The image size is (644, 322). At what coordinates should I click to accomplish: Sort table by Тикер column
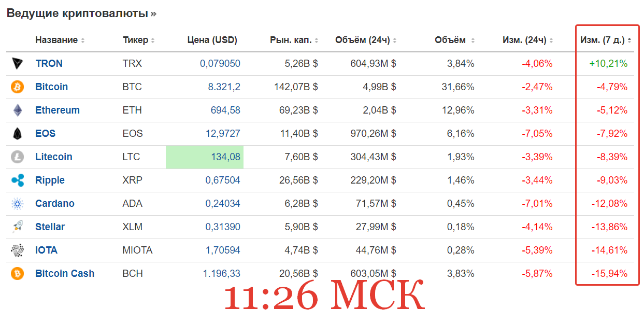139,40
